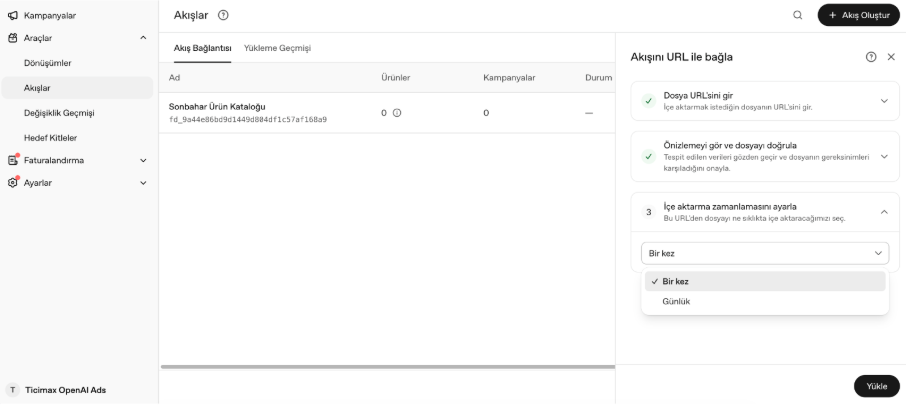Click the Akış Oluştur button
Image resolution: width=906 pixels, height=408 pixels.
(859, 16)
